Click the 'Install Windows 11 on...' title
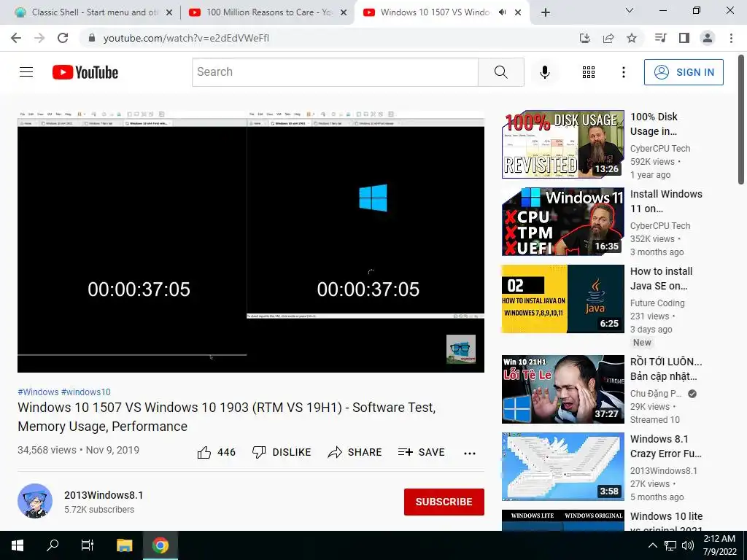 click(666, 201)
